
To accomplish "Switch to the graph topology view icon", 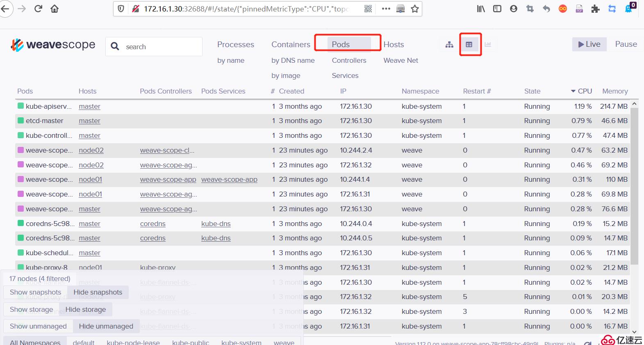I will click(x=449, y=44).
